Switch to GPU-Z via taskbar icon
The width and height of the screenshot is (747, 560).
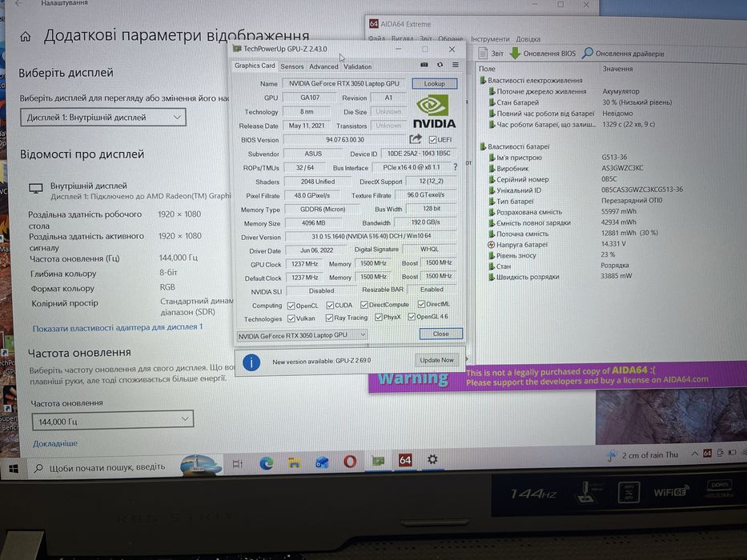(378, 461)
